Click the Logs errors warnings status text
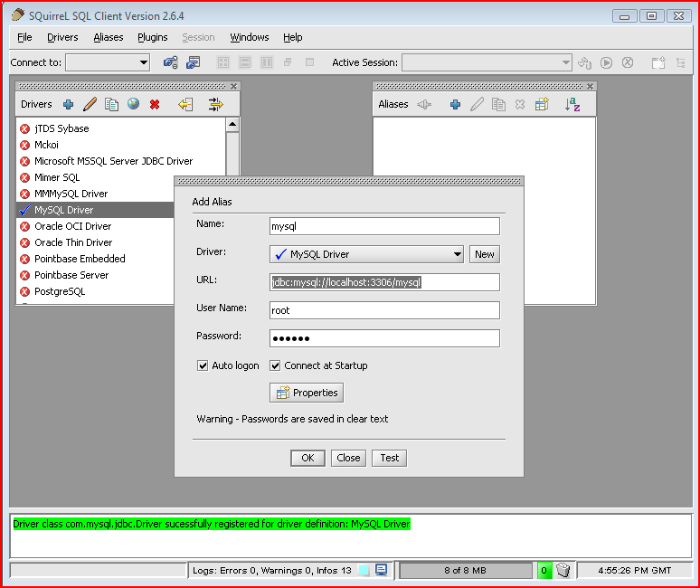 [x=272, y=571]
